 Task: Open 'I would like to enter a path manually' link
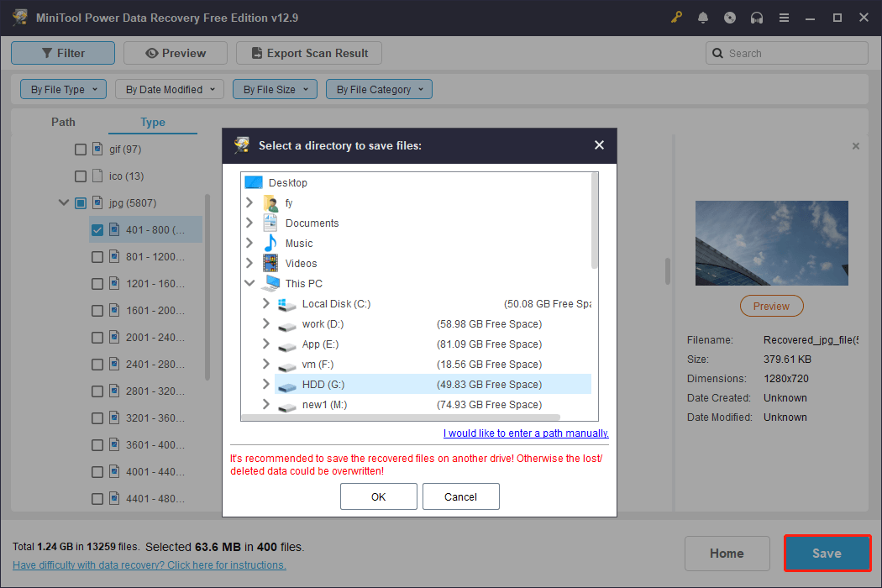(526, 433)
